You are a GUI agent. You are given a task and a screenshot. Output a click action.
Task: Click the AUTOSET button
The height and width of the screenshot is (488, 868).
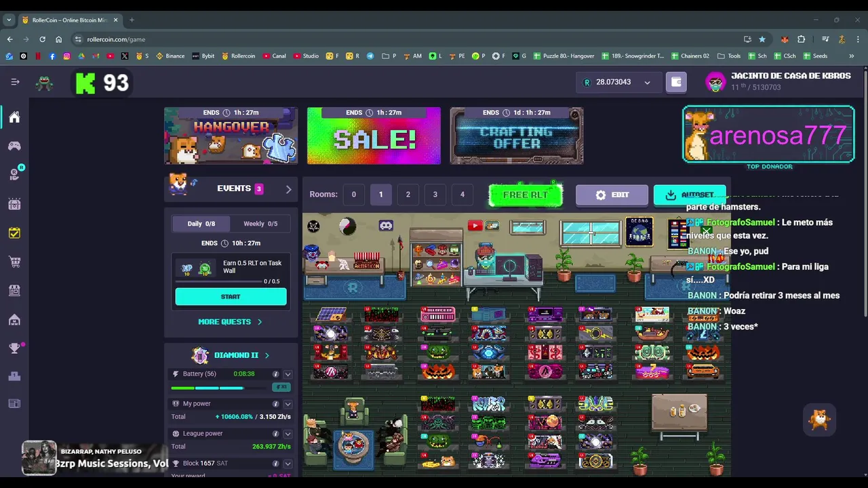690,195
